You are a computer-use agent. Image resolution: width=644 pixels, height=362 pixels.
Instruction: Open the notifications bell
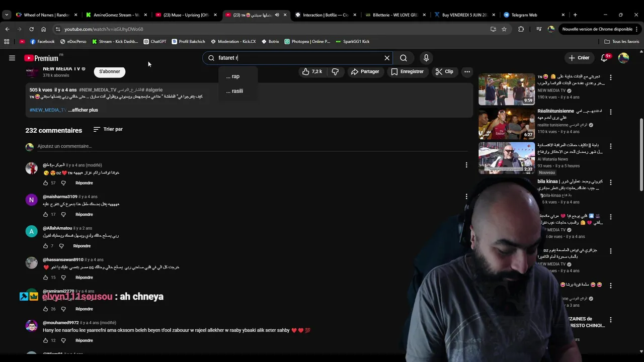tap(605, 58)
